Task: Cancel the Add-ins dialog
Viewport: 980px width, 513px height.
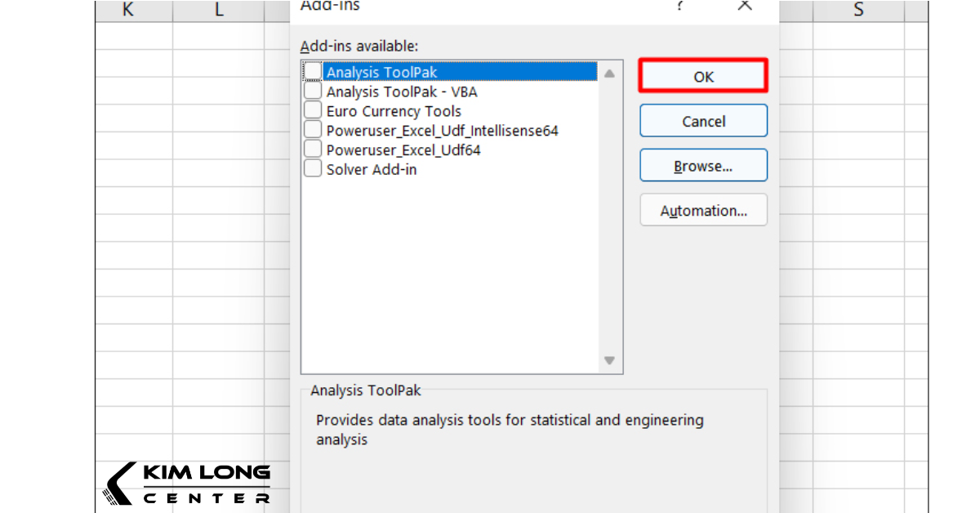Action: 703,121
